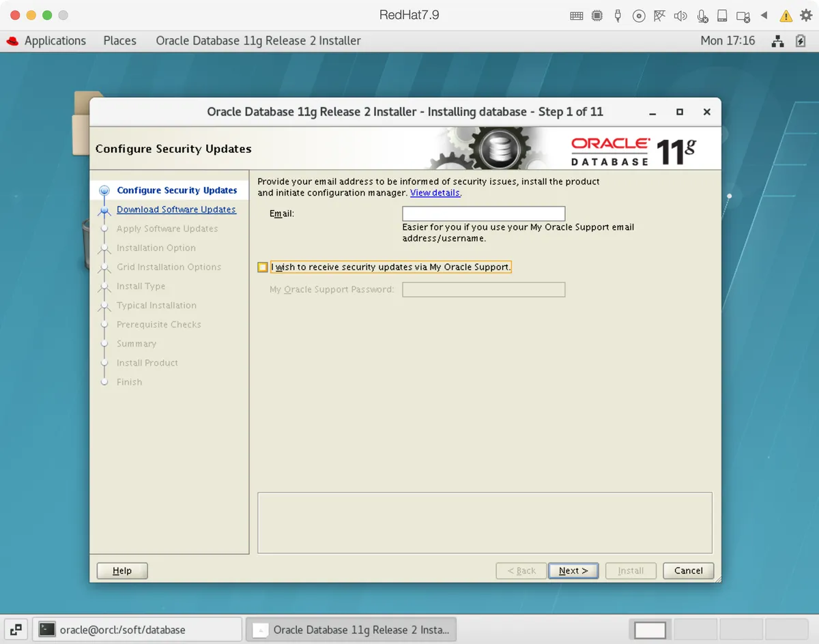Viewport: 819px width, 644px height.
Task: Click inside the Email input field
Action: point(483,213)
